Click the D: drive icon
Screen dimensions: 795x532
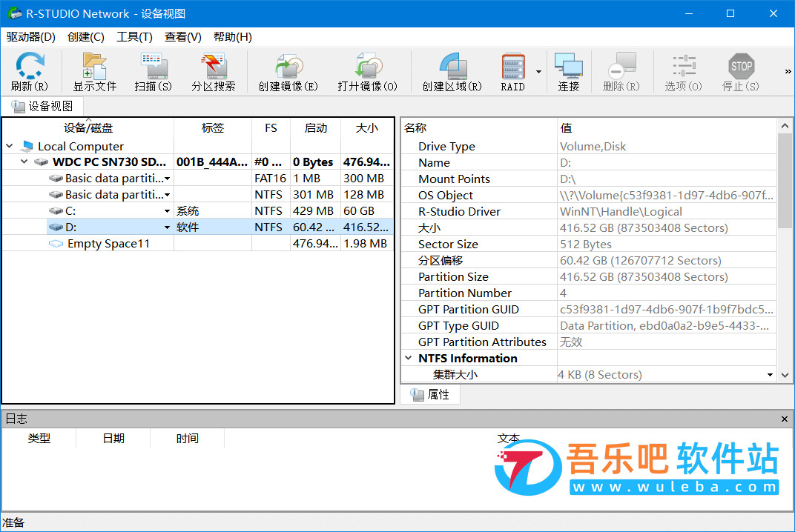click(x=56, y=227)
